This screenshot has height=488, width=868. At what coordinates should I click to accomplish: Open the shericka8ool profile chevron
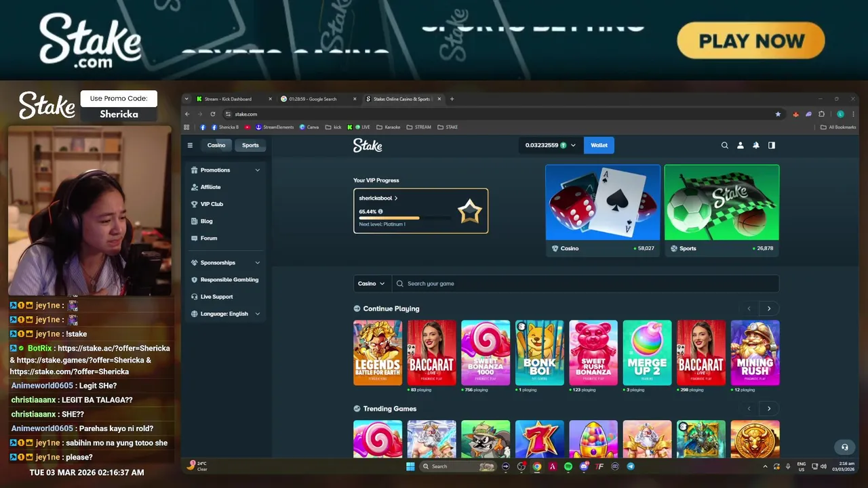coord(396,198)
